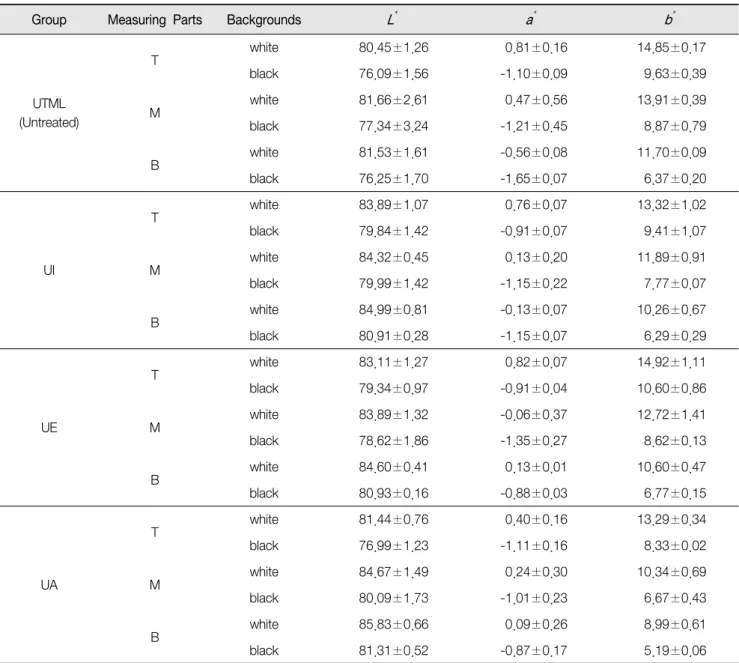Select the b* column header

coord(669,19)
